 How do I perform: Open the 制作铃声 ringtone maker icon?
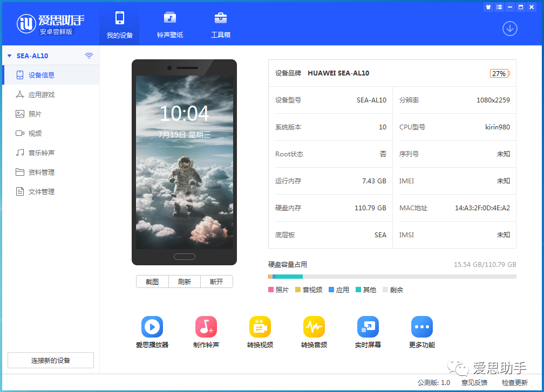click(x=206, y=327)
